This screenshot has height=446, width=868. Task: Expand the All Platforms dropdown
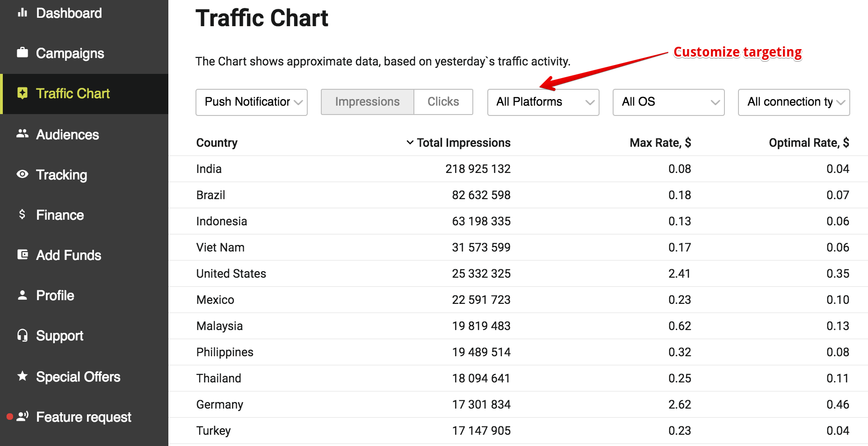[543, 102]
